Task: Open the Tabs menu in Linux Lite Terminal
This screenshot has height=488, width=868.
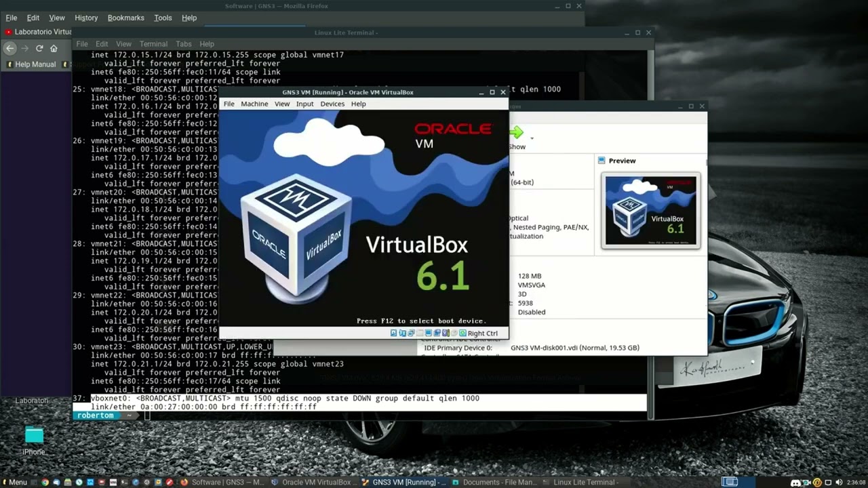Action: click(x=184, y=44)
